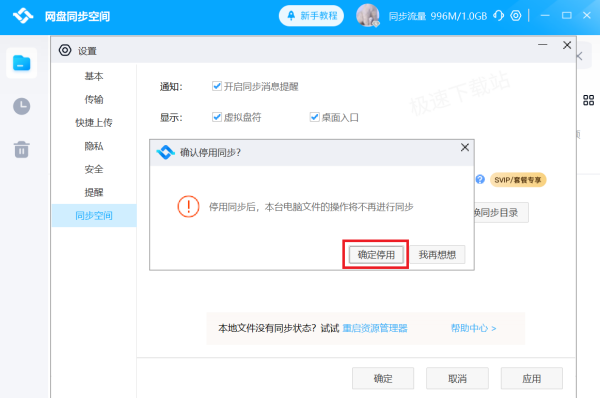This screenshot has height=398, width=600.
Task: Click the 重启资源管理器 link
Action: 375,328
